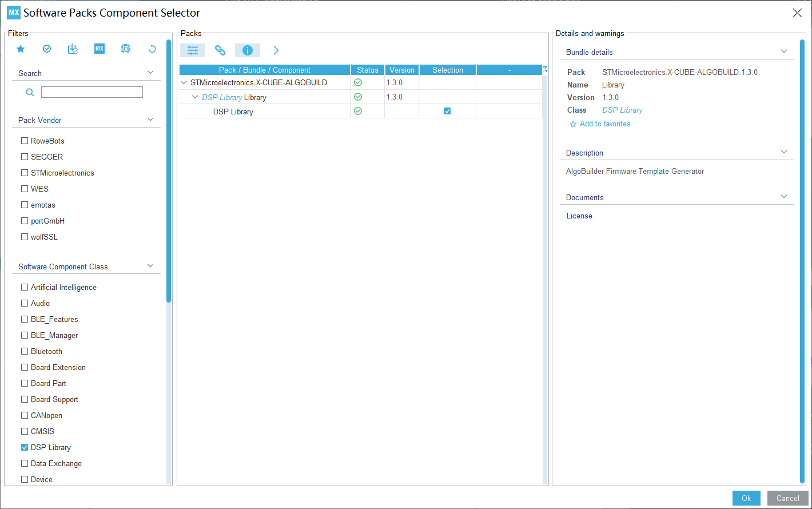
Task: Check the Data Exchange class filter
Action: 25,463
